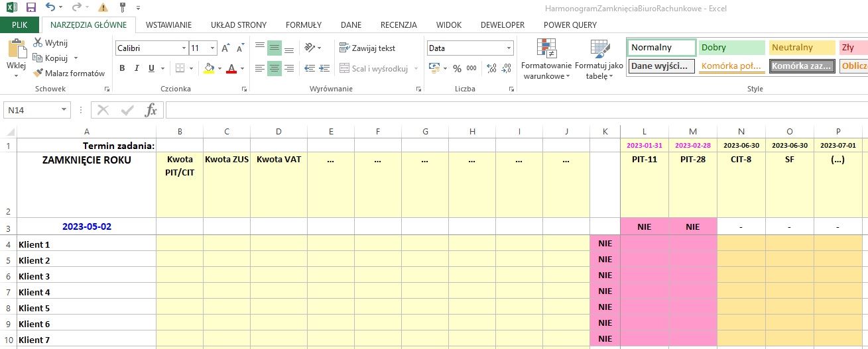Apply the Neutralny cell style
Image resolution: width=868 pixels, height=349 pixels.
[x=802, y=48]
